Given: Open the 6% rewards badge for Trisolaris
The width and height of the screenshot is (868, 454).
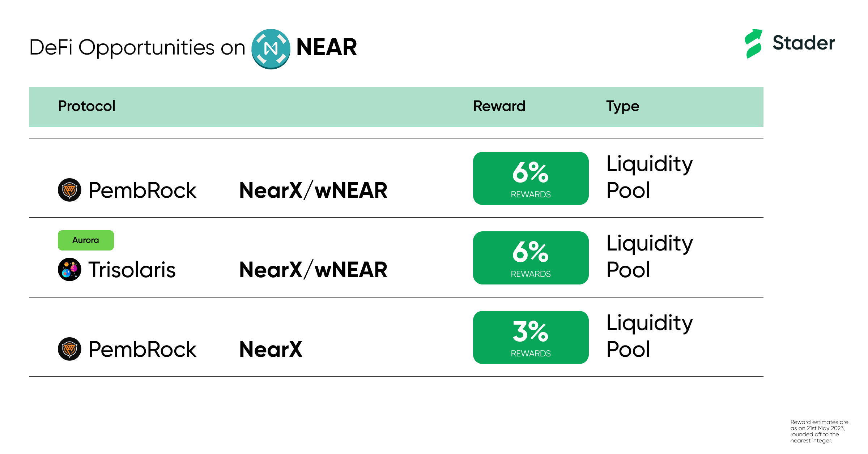Looking at the screenshot, I should coord(531,258).
